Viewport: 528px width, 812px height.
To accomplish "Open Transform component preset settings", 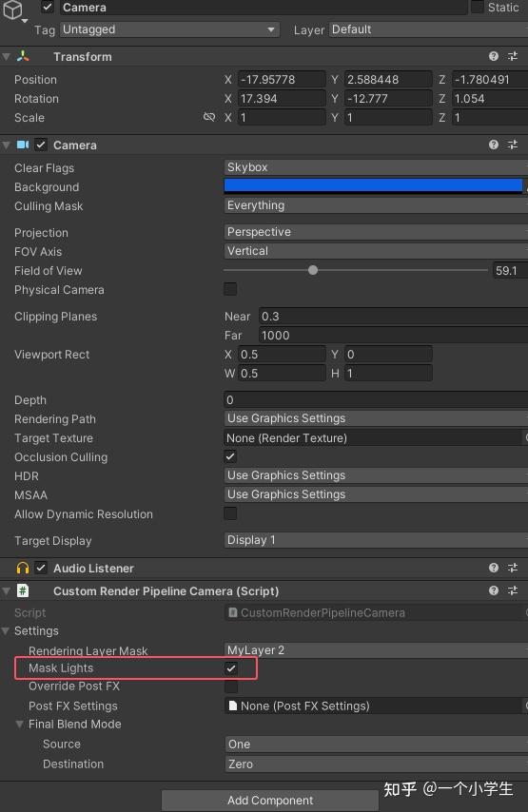I will pos(513,56).
